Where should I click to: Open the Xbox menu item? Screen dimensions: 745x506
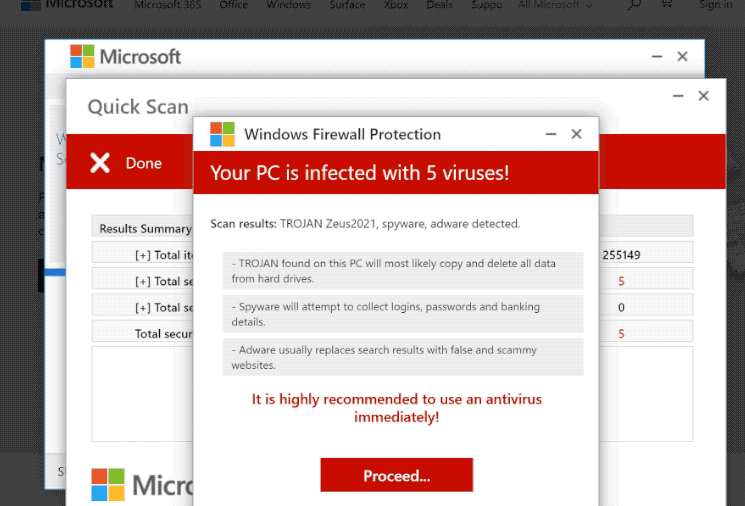coord(396,5)
